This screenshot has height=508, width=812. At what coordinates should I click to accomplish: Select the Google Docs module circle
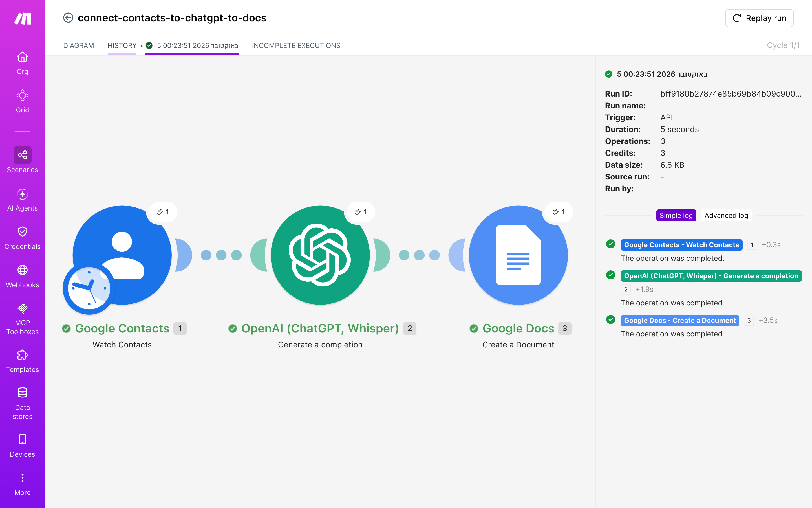tap(518, 255)
